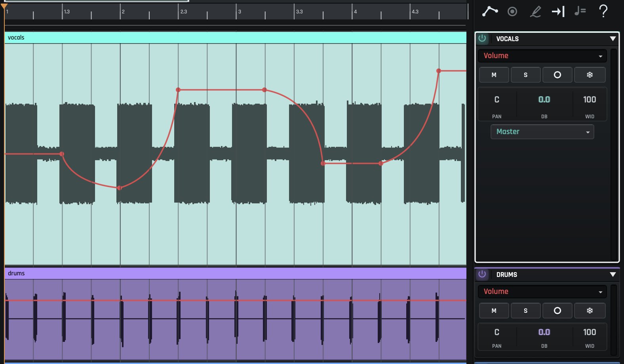624x364 pixels.
Task: Open help with the question mark icon
Action: (603, 11)
